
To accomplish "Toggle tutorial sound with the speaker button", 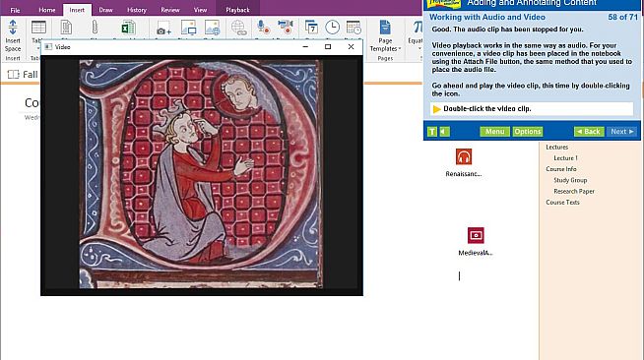I will (x=444, y=132).
